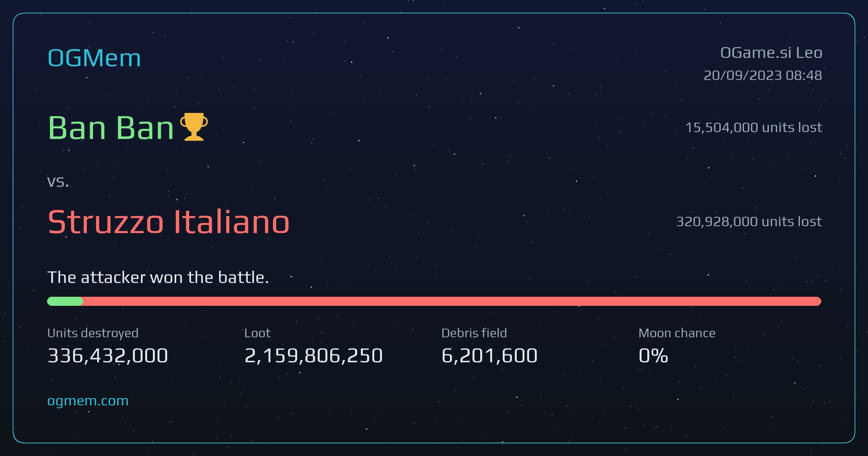The image size is (868, 456).
Task: Click the 15,504,000 units lost text
Action: [754, 127]
